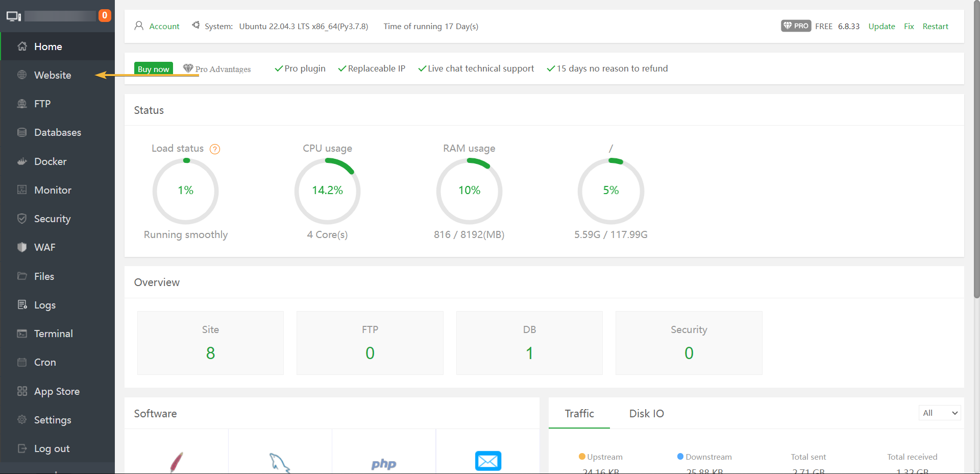The image size is (980, 474).
Task: Click the PHP software icon
Action: click(383, 463)
